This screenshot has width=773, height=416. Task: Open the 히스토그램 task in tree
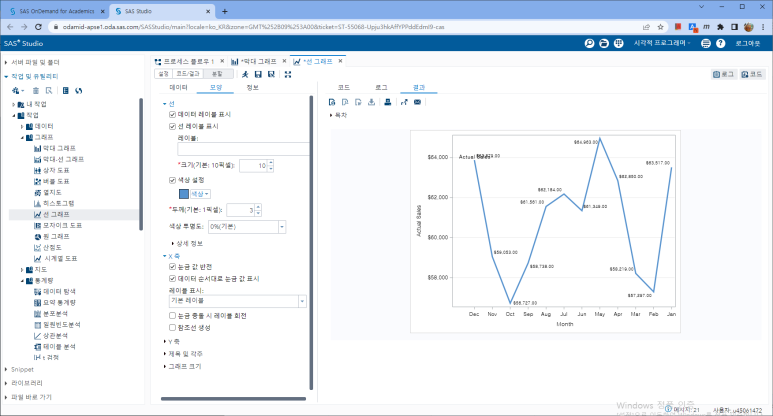(54, 203)
